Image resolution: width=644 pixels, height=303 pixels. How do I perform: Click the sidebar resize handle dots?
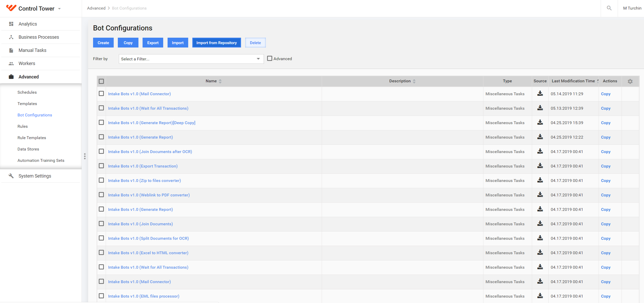(85, 156)
